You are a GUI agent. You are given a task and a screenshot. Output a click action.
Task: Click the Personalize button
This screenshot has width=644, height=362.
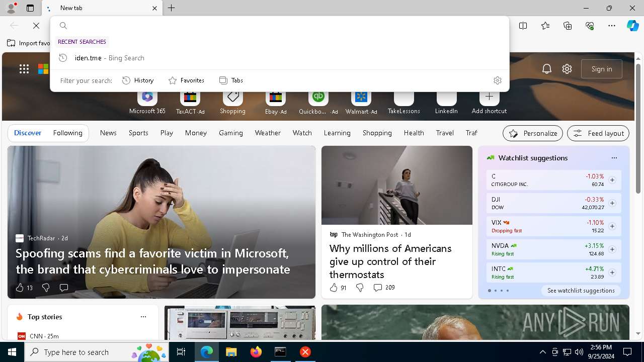click(533, 133)
